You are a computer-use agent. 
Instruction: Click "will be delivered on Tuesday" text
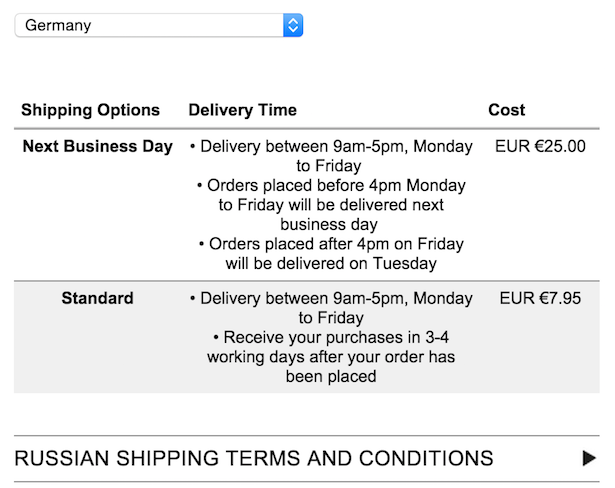(x=331, y=264)
